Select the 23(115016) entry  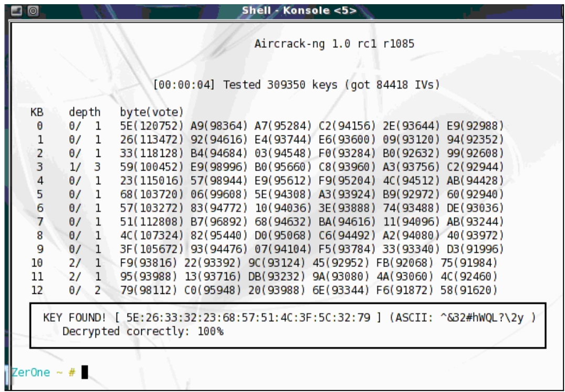pyautogui.click(x=152, y=181)
